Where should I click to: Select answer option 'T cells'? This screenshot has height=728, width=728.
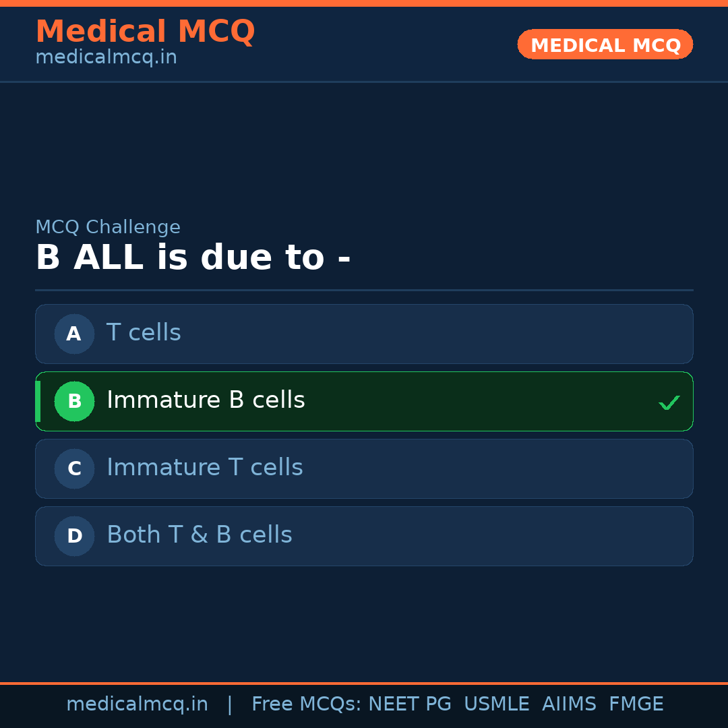(364, 334)
